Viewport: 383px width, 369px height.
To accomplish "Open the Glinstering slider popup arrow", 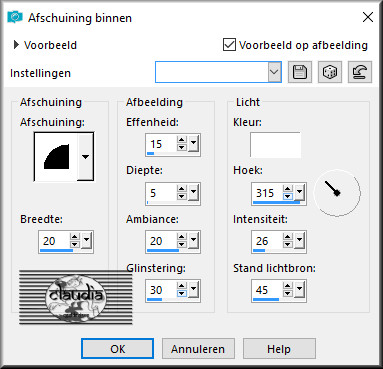I will tap(193, 289).
